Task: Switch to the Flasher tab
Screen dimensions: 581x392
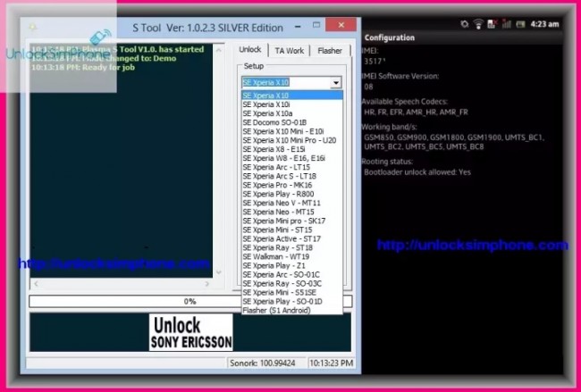Action: click(x=330, y=51)
